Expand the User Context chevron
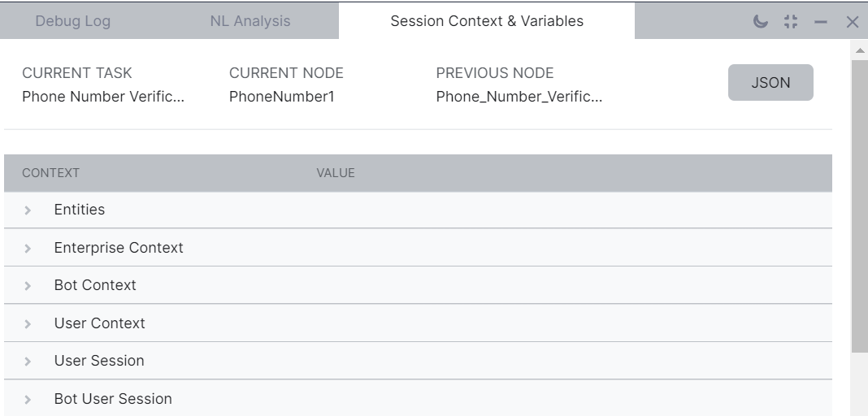The image size is (868, 416). [x=28, y=323]
